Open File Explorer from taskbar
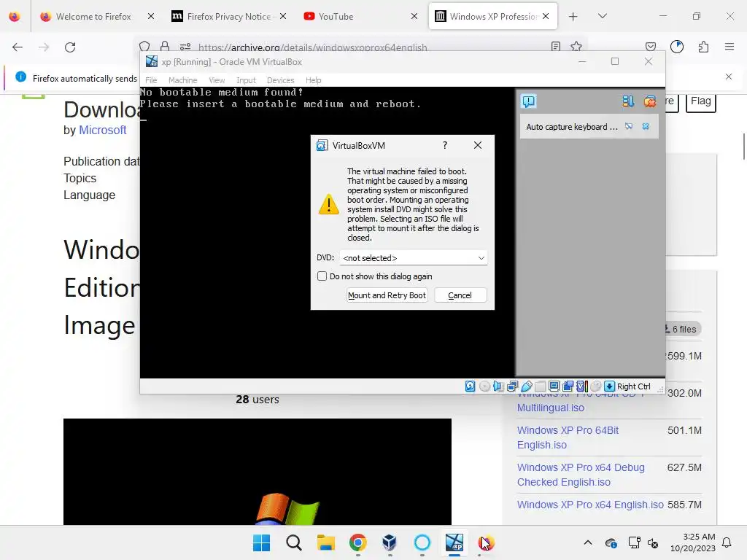 [x=326, y=542]
